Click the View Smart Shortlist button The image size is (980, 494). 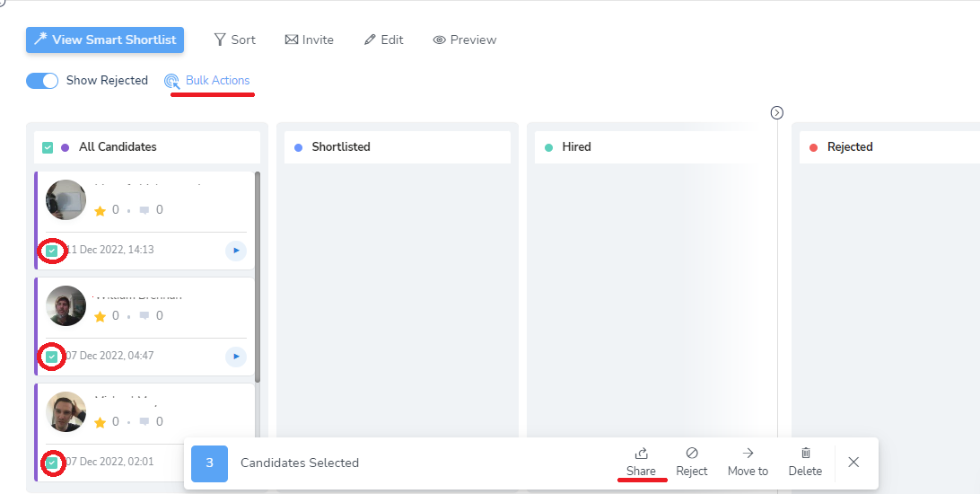click(x=105, y=40)
